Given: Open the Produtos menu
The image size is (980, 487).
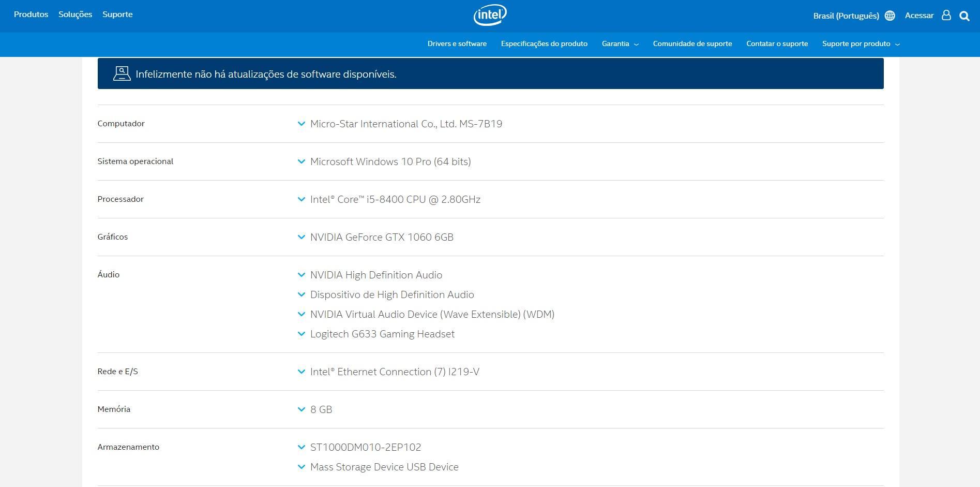Looking at the screenshot, I should 31,14.
